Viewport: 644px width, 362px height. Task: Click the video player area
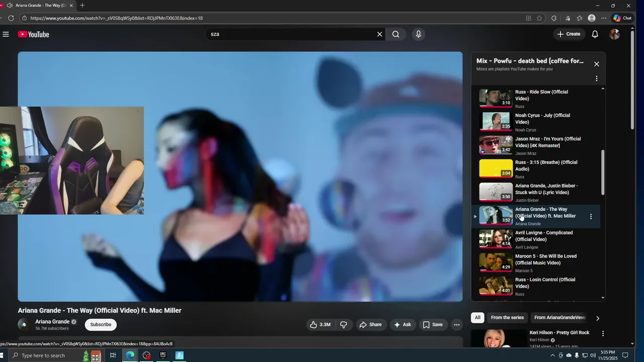click(x=240, y=176)
